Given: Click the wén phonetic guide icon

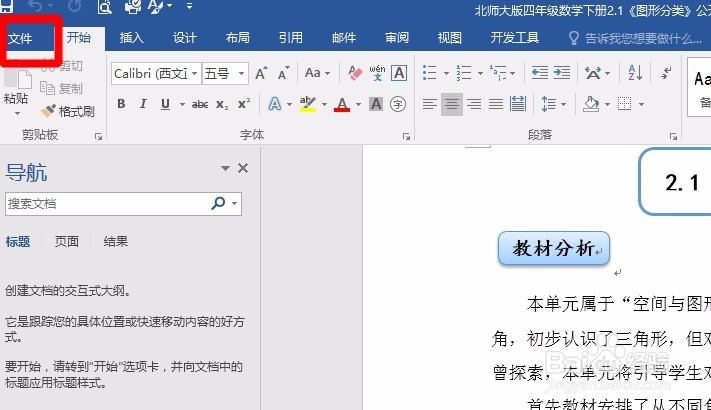Looking at the screenshot, I should pos(377,73).
